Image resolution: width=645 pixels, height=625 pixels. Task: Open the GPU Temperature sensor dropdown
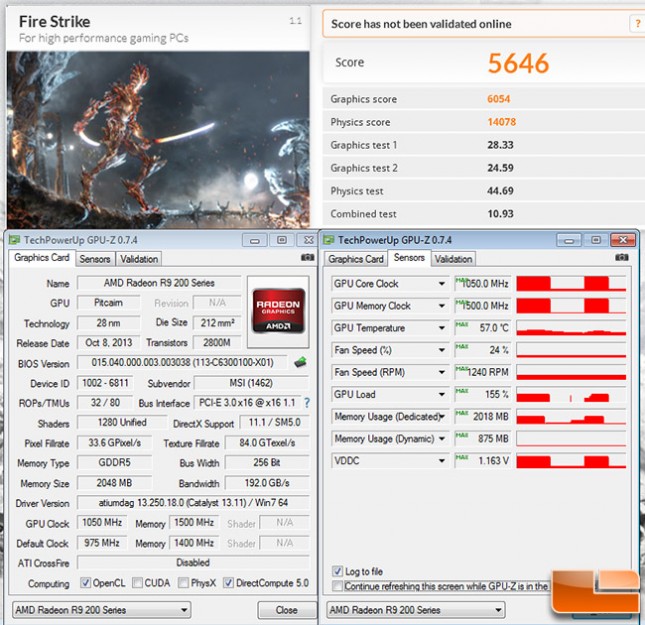click(x=441, y=328)
